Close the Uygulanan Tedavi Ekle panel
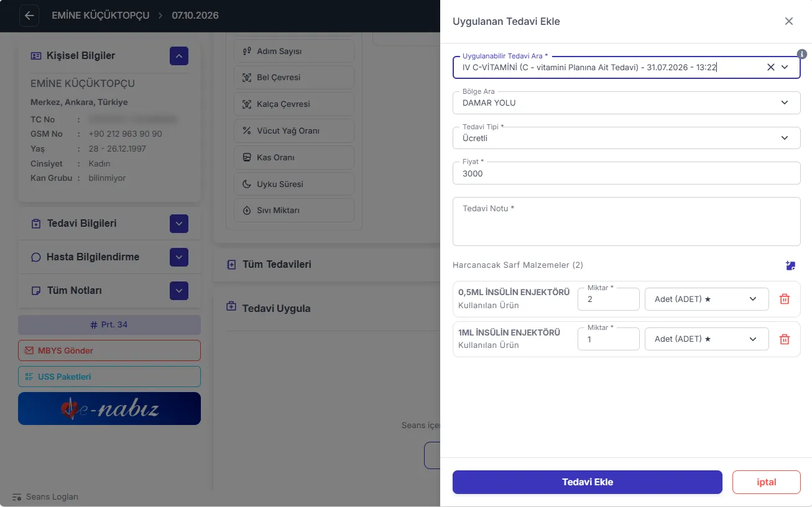 789,21
